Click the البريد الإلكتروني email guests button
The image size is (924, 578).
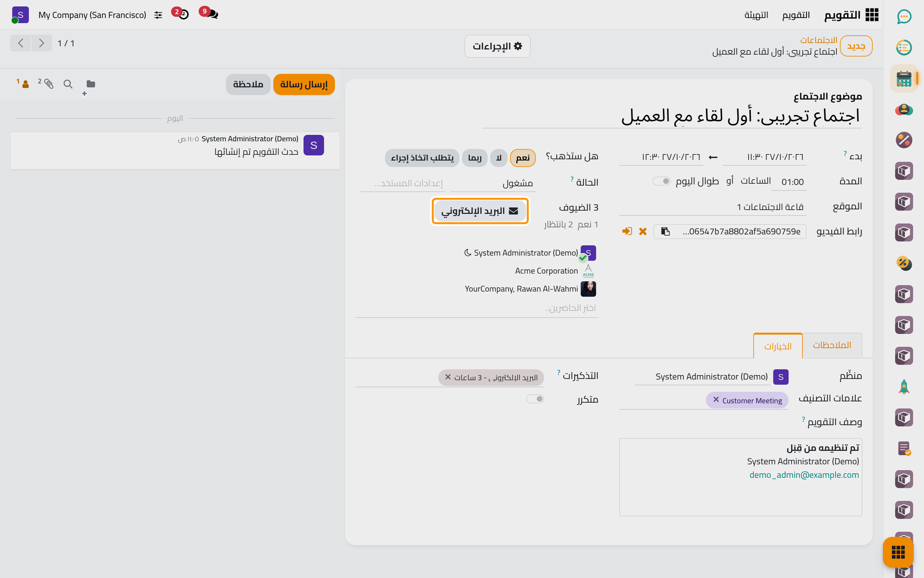pos(480,211)
